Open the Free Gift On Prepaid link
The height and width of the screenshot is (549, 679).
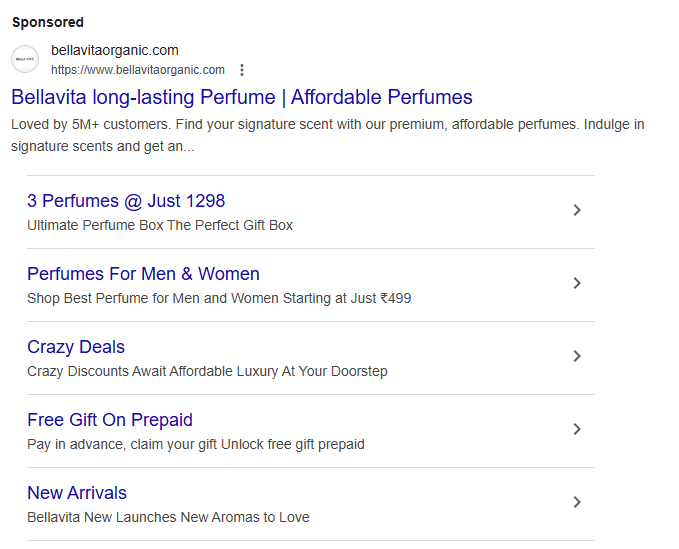110,420
